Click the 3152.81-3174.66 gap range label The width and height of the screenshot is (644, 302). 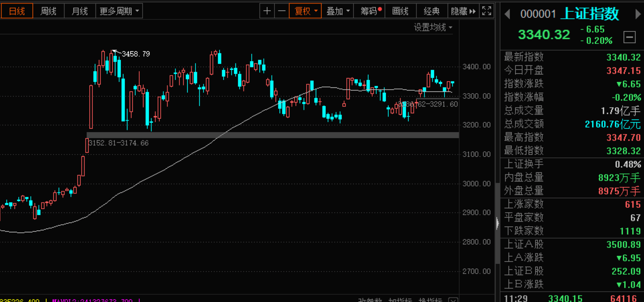(119, 143)
